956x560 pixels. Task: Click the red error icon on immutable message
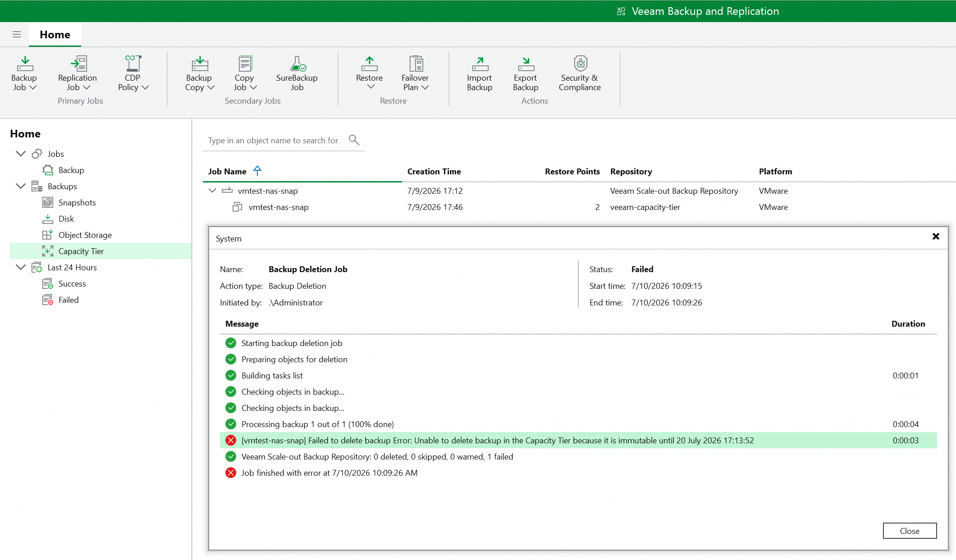231,440
